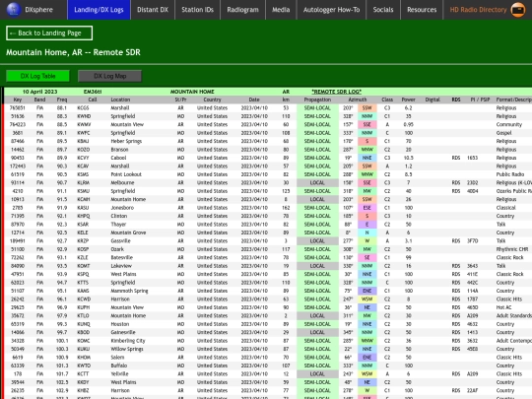Click the Location column header
Screen dimensions: 532x399
coord(120,100)
